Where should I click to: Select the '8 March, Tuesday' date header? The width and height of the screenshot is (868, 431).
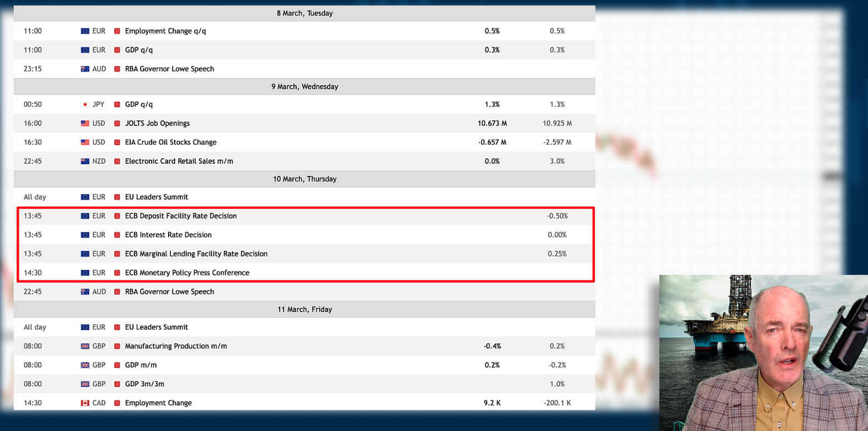click(304, 13)
